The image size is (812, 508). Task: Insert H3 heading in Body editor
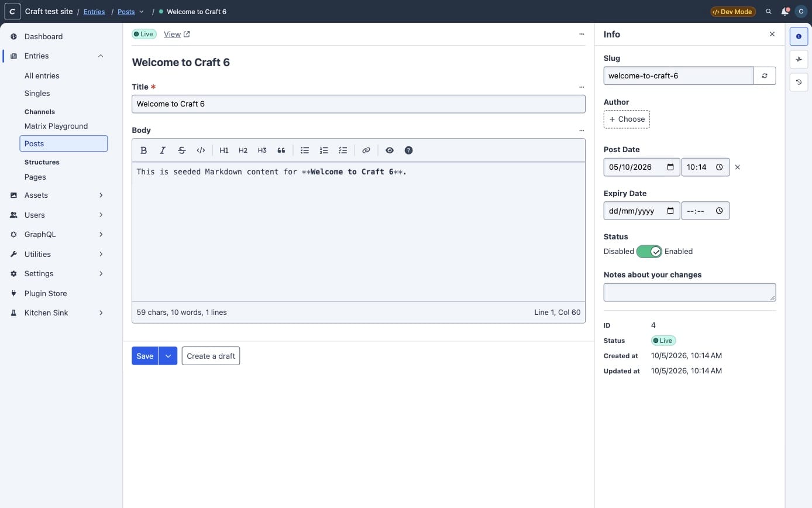262,150
